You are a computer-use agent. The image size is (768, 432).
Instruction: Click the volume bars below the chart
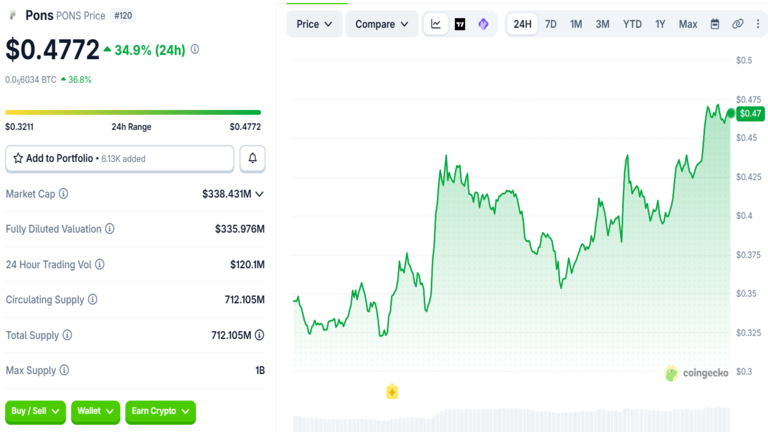[x=512, y=420]
